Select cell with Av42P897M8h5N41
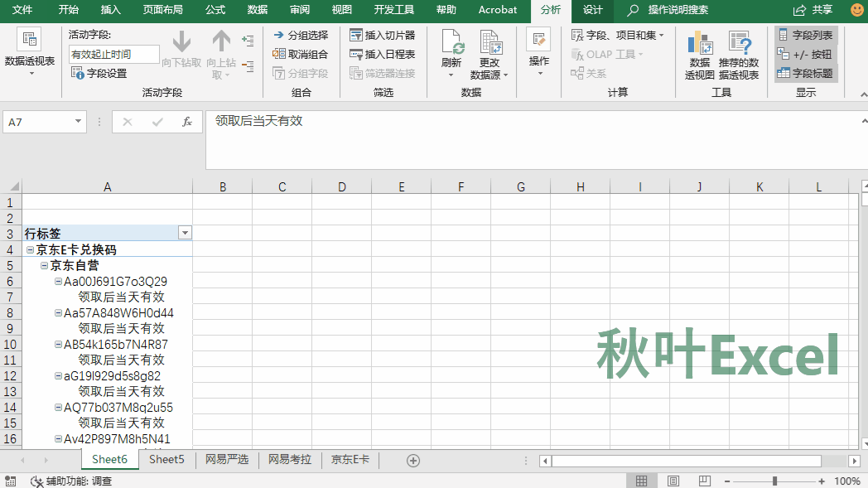Image resolution: width=868 pixels, height=488 pixels. (x=108, y=438)
